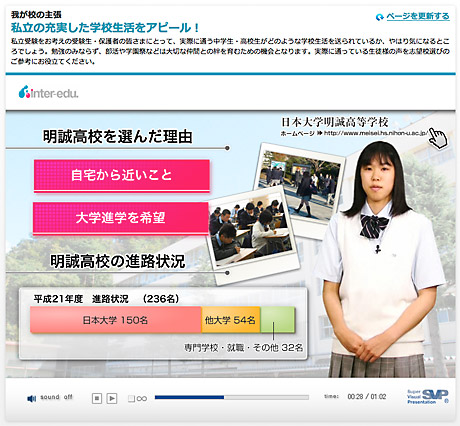The width and height of the screenshot is (460, 426).
Task: Click the hand pointer icon near the URL
Action: (x=438, y=138)
